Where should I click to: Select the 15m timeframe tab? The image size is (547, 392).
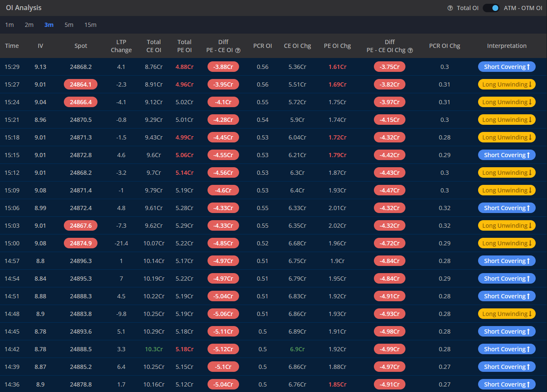pos(90,25)
